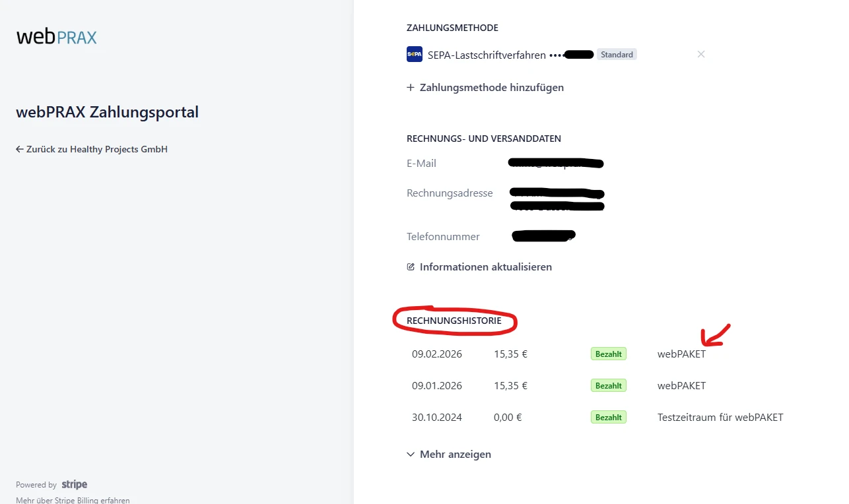Click the webPRAX logo

click(57, 36)
